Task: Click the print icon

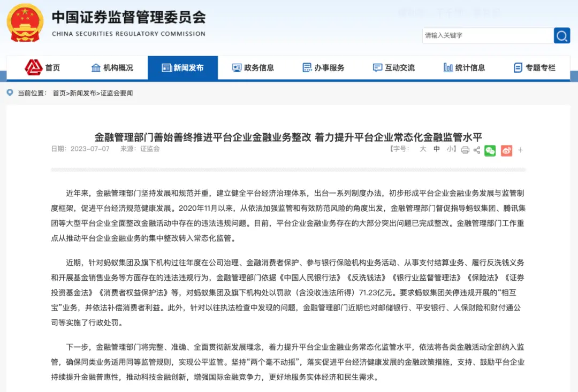Action: [465, 150]
